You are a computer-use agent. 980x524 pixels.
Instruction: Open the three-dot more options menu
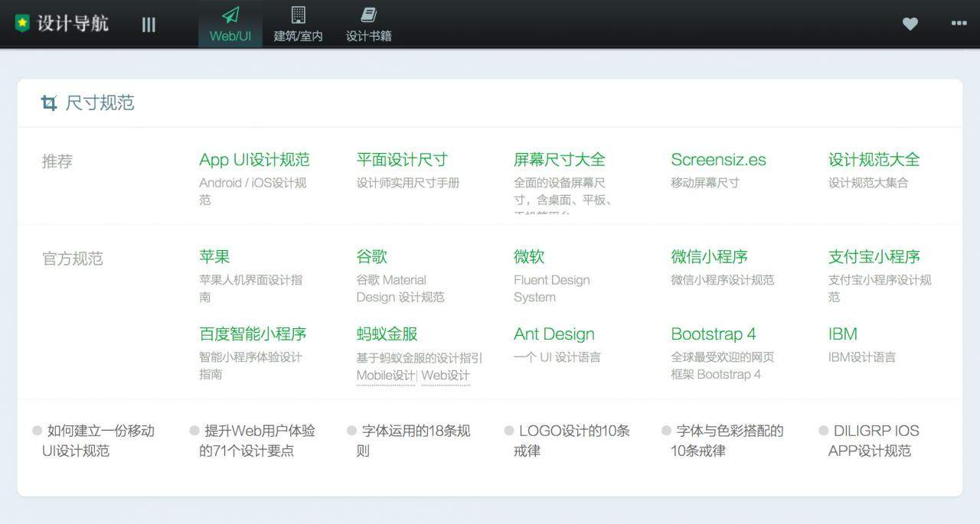click(x=959, y=24)
